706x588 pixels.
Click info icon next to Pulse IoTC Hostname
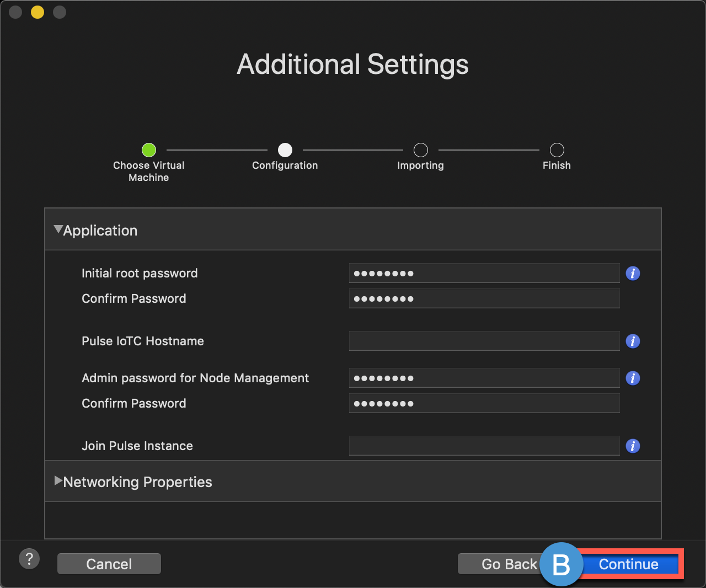pos(633,341)
